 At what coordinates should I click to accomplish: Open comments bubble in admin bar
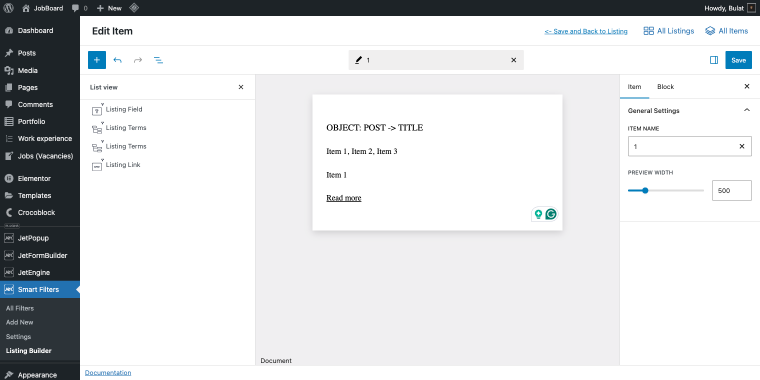point(79,8)
